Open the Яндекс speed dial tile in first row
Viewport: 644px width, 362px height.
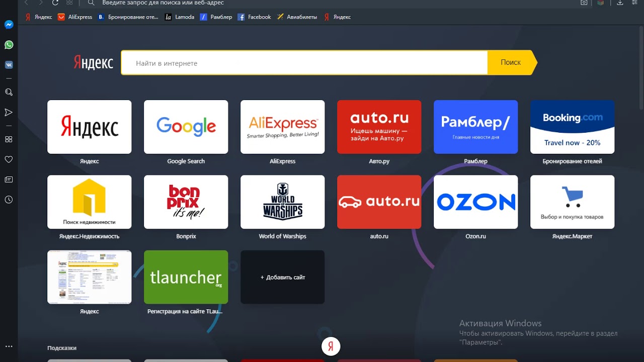coord(90,127)
